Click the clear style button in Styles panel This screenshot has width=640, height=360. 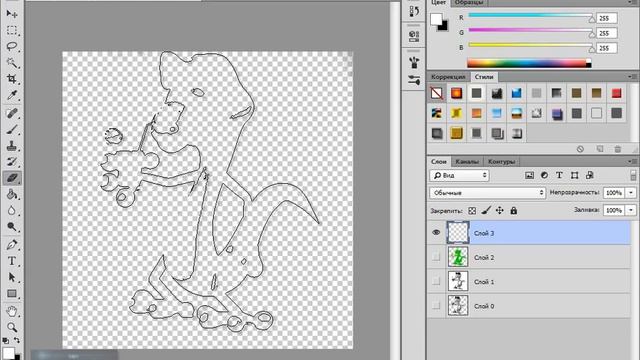coord(580,149)
